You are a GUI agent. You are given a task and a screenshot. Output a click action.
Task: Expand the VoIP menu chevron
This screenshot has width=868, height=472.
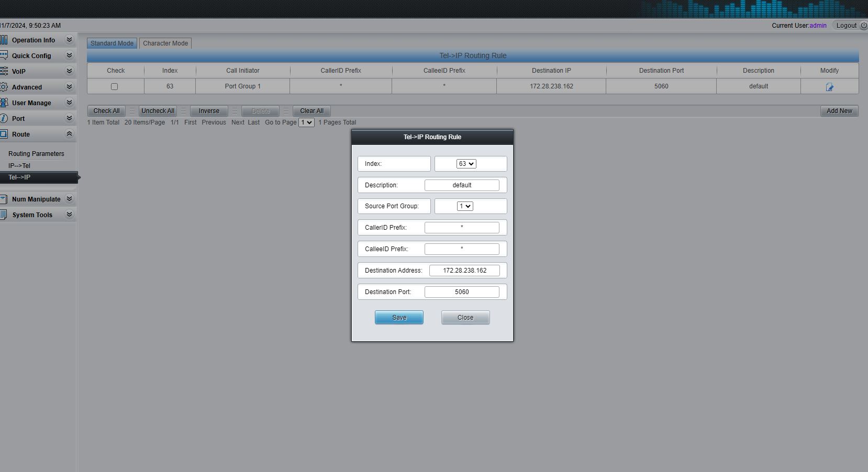pos(69,71)
